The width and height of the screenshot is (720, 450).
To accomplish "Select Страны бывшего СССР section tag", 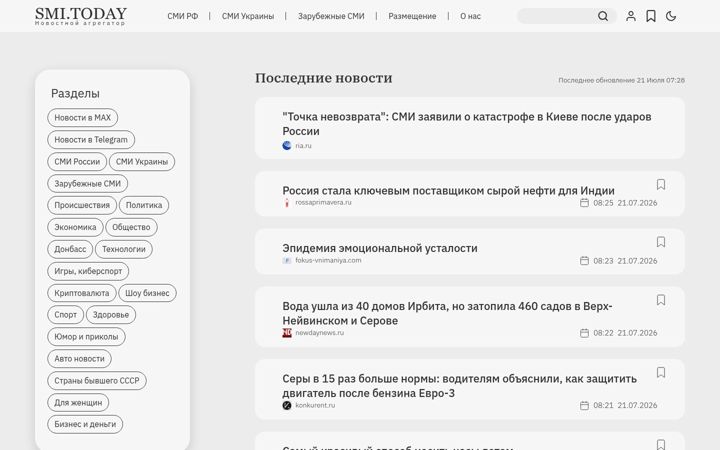I will pos(97,381).
